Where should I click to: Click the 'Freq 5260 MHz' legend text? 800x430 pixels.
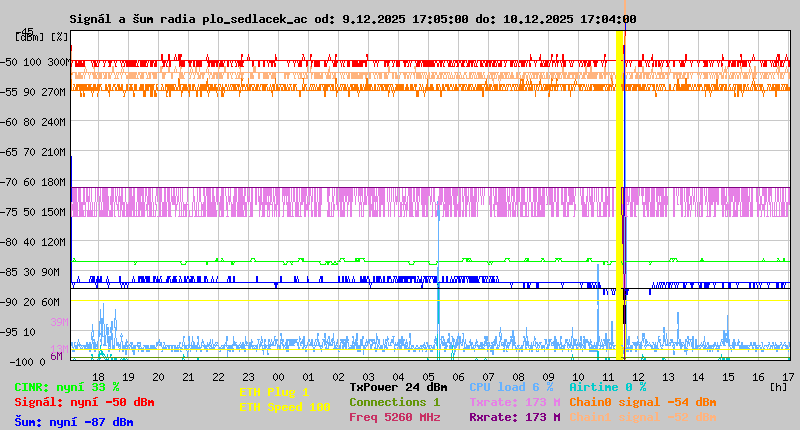[394, 417]
